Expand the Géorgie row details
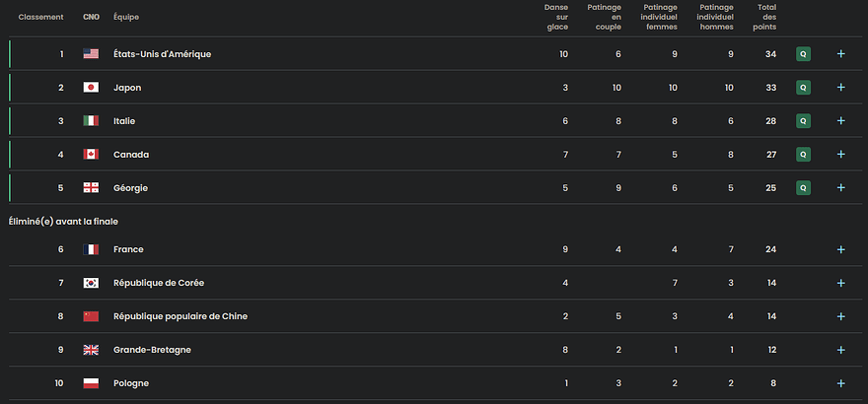 click(x=840, y=188)
